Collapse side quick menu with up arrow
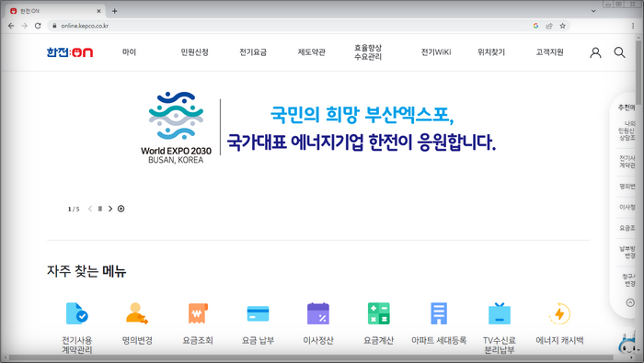644x363 pixels. (630, 302)
